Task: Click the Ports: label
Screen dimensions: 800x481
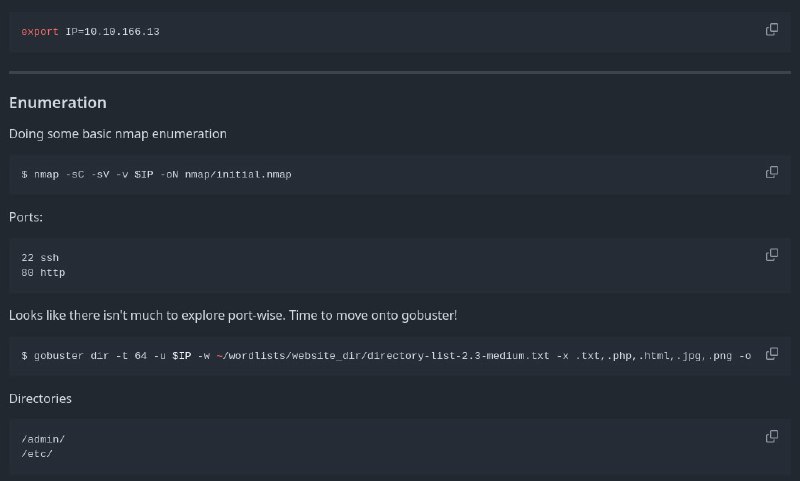Action: click(x=26, y=217)
